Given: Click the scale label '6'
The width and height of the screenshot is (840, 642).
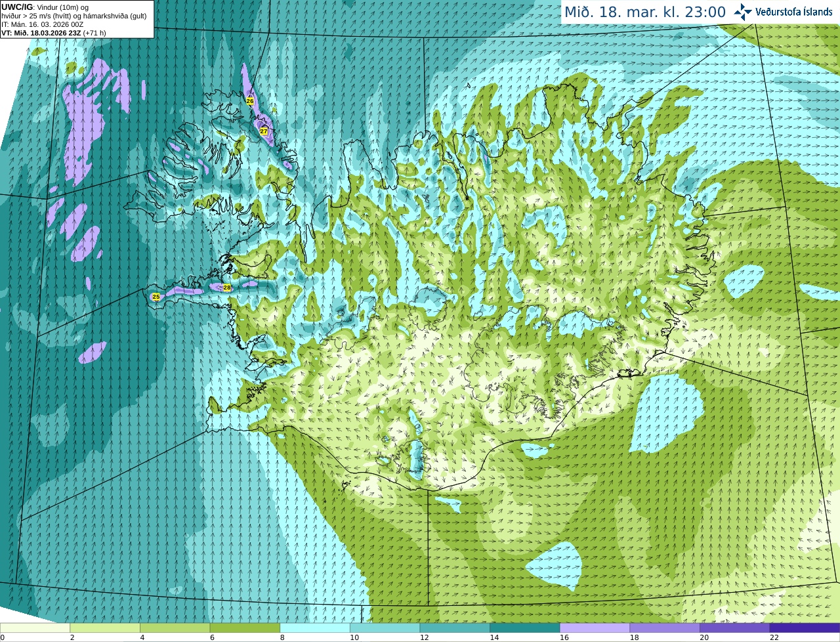Looking at the screenshot, I should coord(213,637).
